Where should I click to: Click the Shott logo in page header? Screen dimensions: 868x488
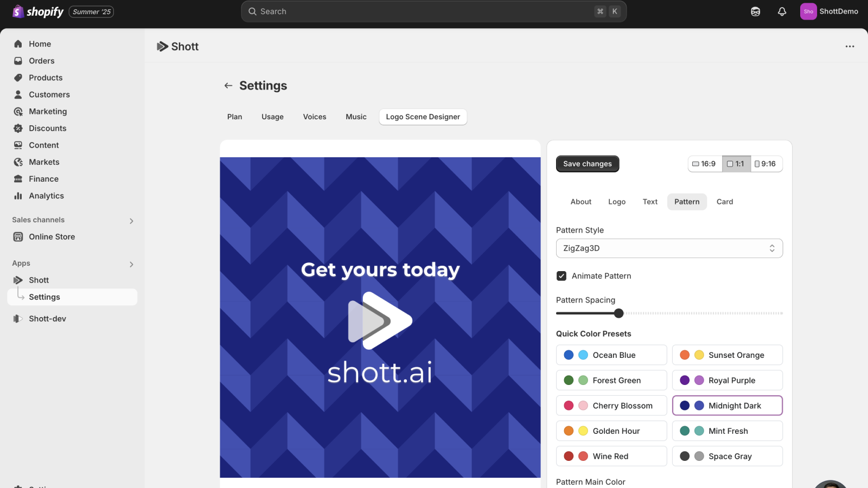tap(162, 47)
